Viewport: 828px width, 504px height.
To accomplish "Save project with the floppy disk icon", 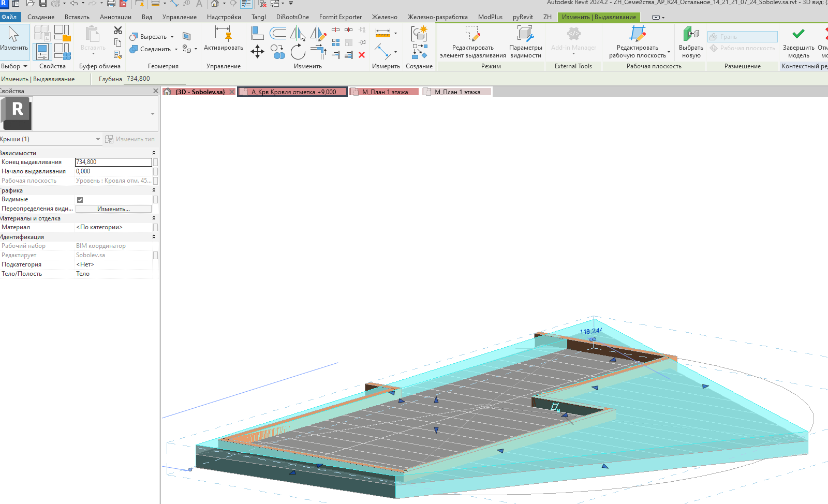I will pyautogui.click(x=43, y=4).
